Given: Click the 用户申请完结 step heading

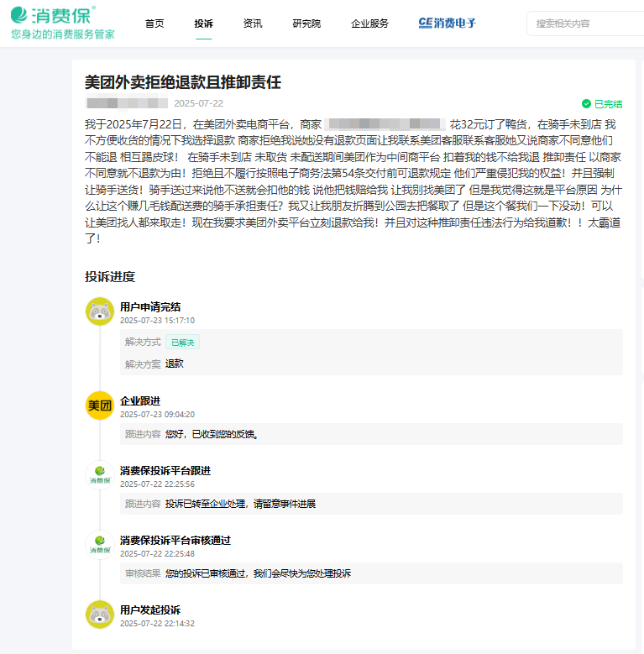Looking at the screenshot, I should [150, 307].
